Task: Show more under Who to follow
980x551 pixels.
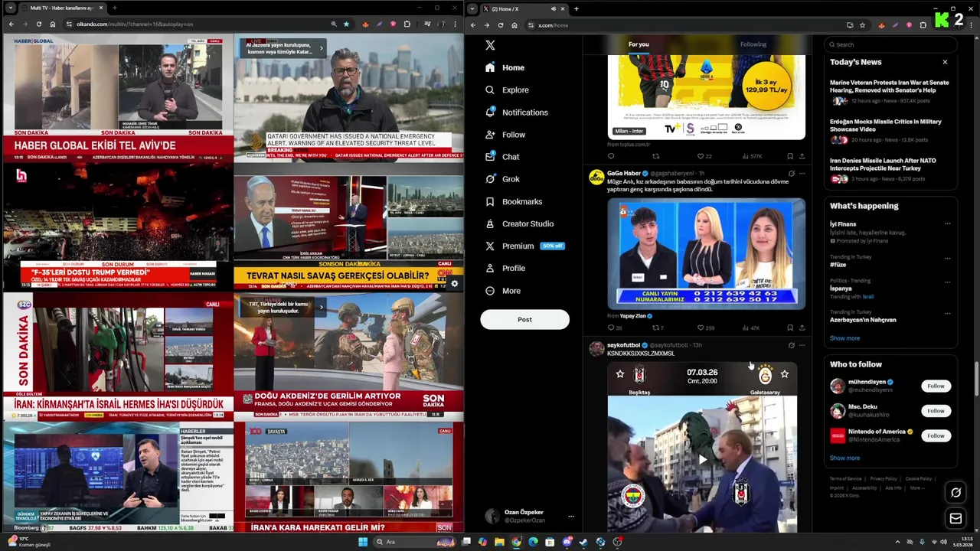Action: click(844, 458)
